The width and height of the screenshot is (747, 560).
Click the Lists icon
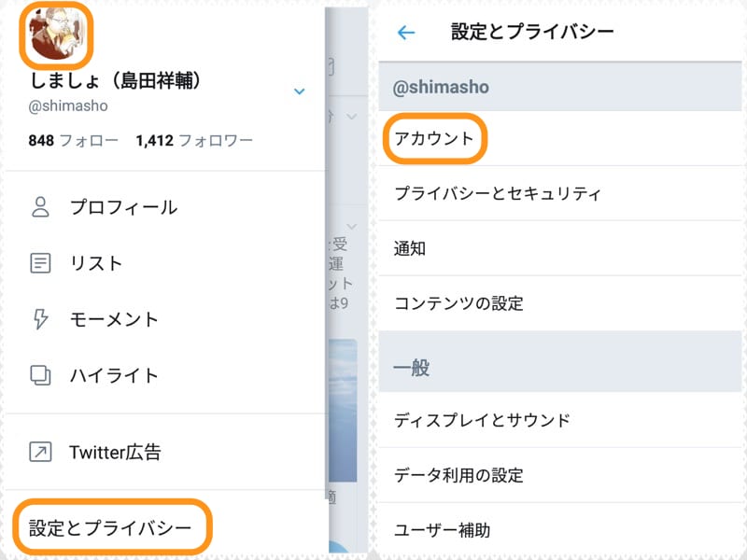(x=39, y=263)
